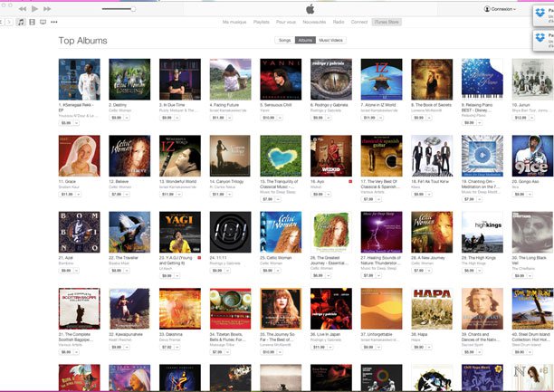
Task: Open the 9ice Gongo Aso album cover
Action: (533, 156)
